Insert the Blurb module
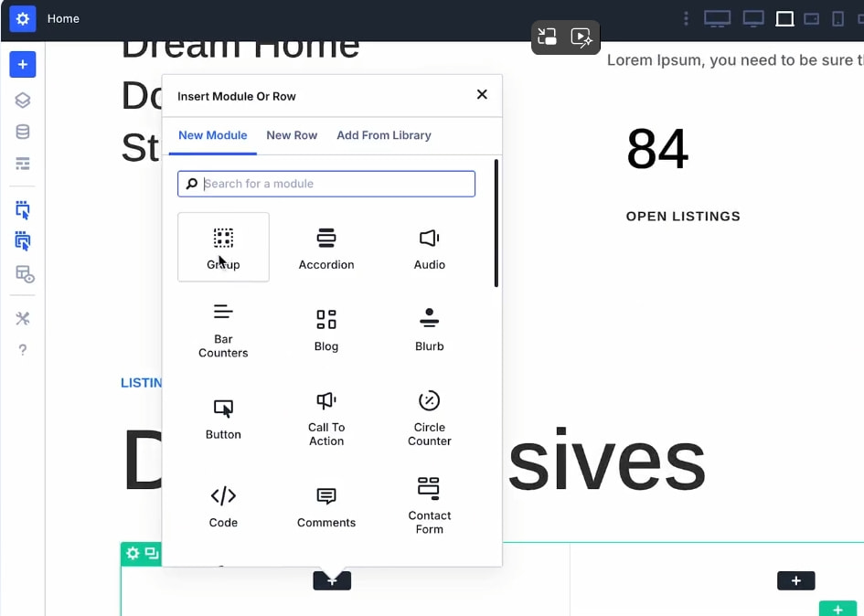This screenshot has width=864, height=616. tap(429, 331)
